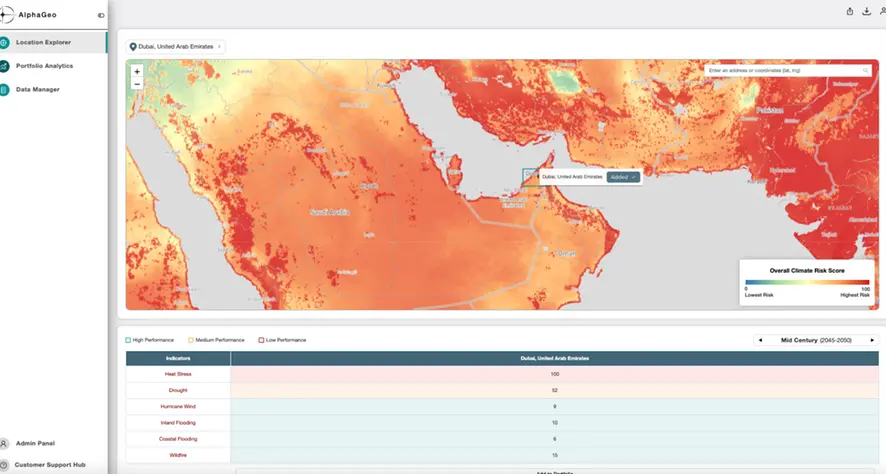
Task: Click the Coastal Flooding score of 6
Action: pos(554,439)
